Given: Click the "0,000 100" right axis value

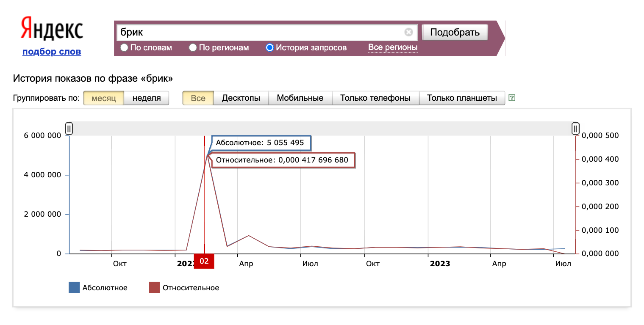Looking at the screenshot, I should pyautogui.click(x=600, y=230).
